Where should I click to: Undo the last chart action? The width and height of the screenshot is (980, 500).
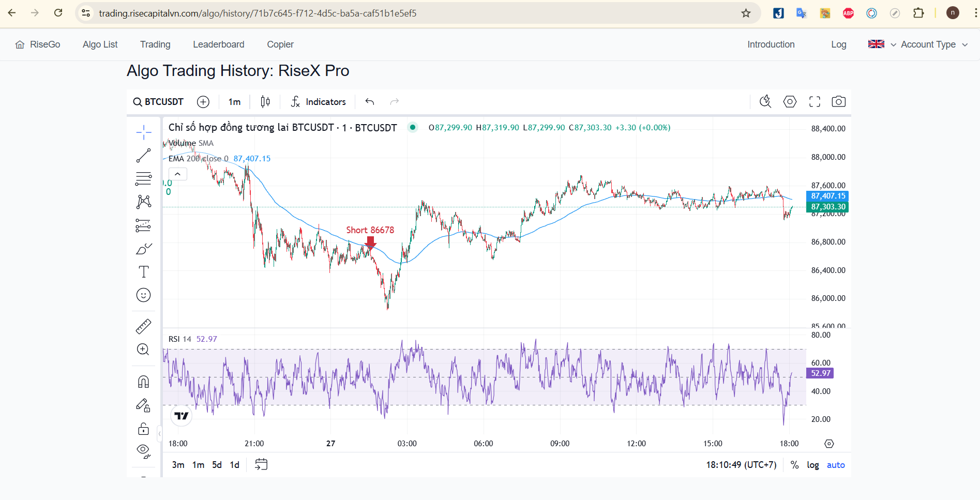tap(370, 102)
